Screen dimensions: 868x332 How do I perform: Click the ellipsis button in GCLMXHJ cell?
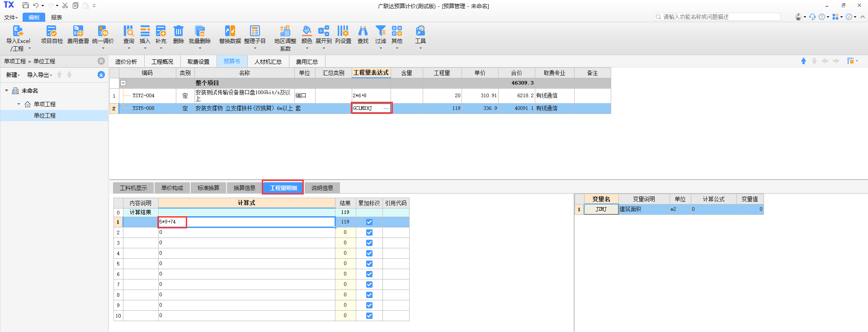pos(386,109)
